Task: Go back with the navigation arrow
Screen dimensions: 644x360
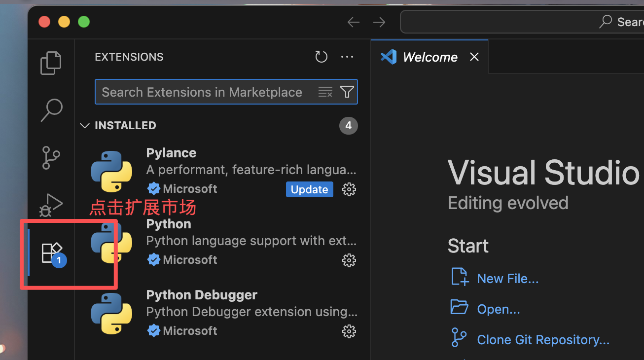Action: click(x=354, y=22)
